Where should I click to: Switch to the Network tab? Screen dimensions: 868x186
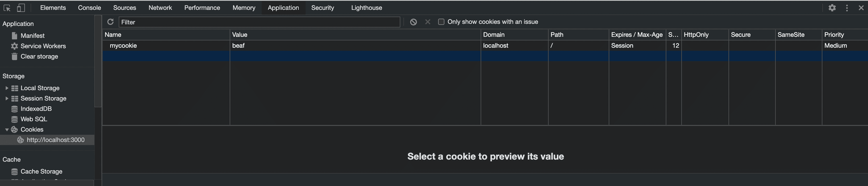point(160,8)
